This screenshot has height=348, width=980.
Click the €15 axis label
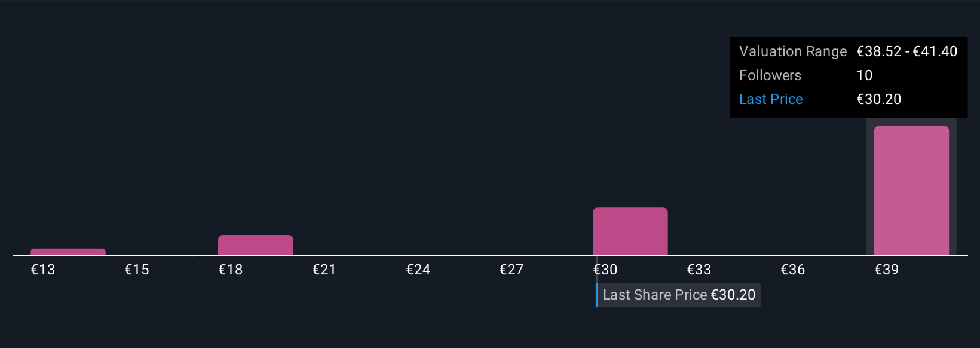(x=137, y=270)
